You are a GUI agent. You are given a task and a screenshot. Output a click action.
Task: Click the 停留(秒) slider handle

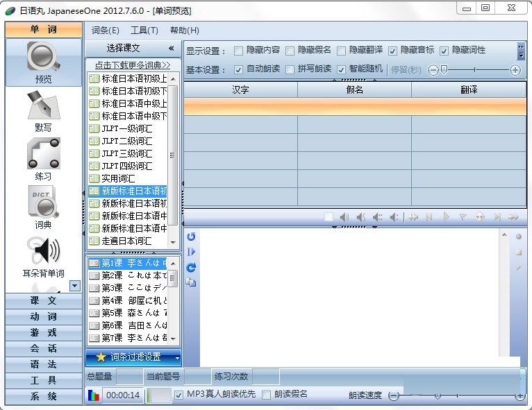tap(444, 70)
